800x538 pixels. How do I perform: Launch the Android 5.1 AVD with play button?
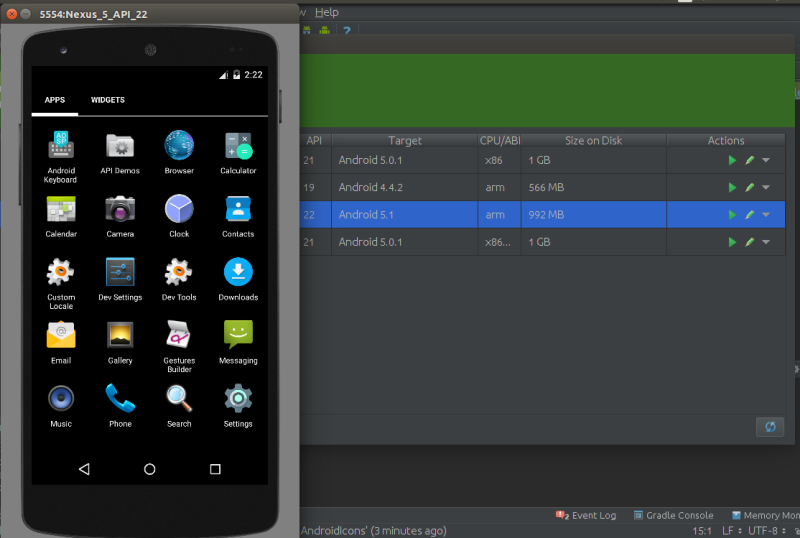(732, 215)
